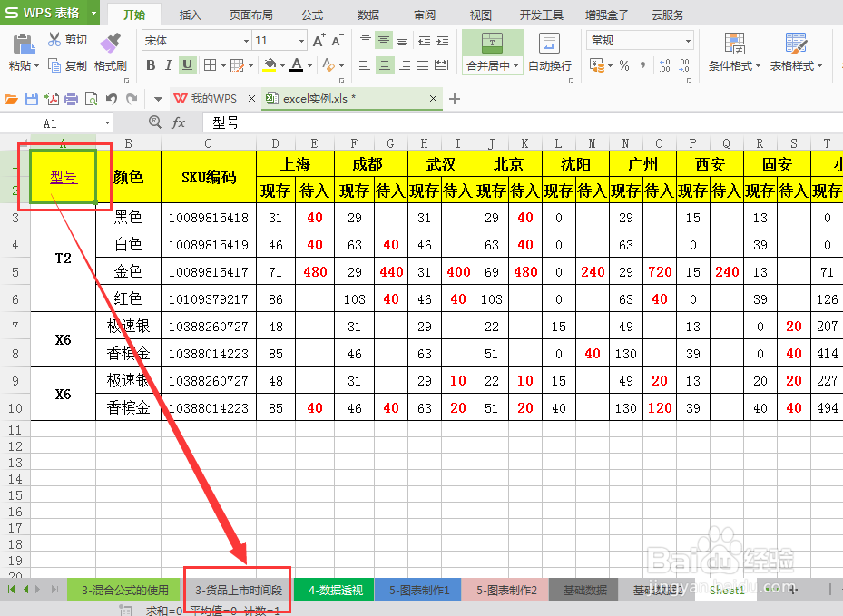
Task: Open the font size dropdown
Action: pos(301,41)
